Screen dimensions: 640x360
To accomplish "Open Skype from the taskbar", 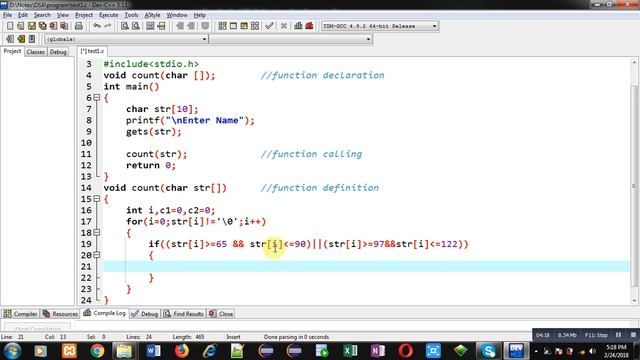I will tap(488, 351).
